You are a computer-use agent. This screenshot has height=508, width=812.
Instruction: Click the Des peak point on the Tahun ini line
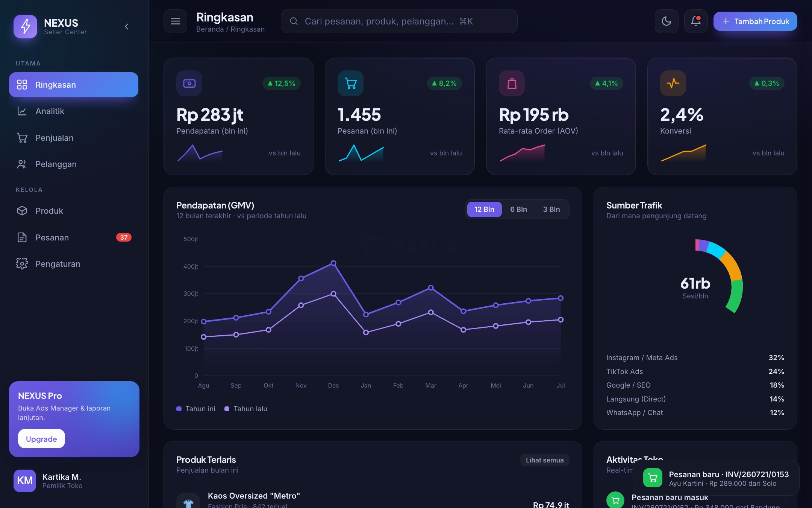(333, 263)
